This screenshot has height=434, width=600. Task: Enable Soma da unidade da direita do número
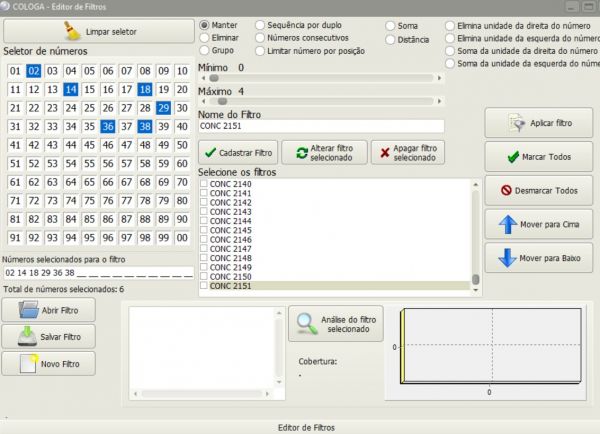(x=450, y=51)
